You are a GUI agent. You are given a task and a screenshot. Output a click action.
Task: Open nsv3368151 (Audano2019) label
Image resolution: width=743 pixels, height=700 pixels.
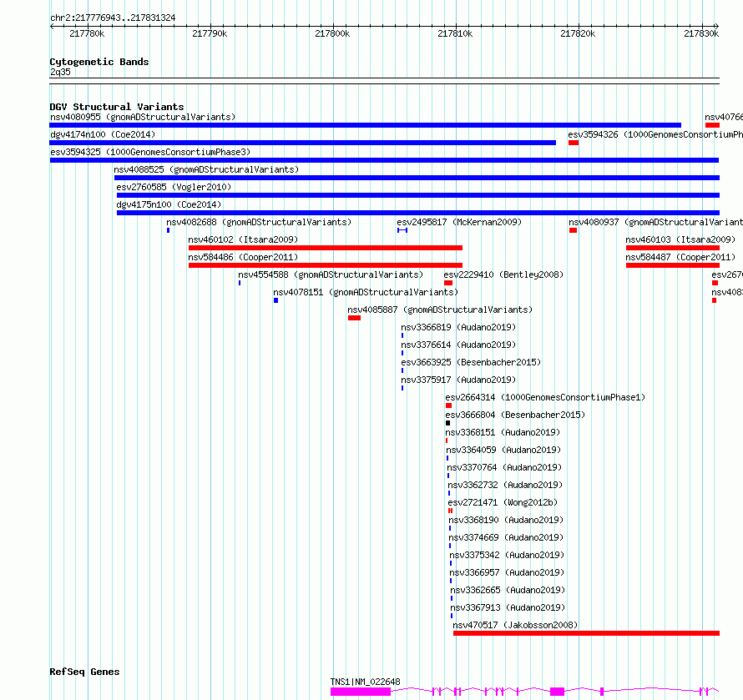coord(503,432)
